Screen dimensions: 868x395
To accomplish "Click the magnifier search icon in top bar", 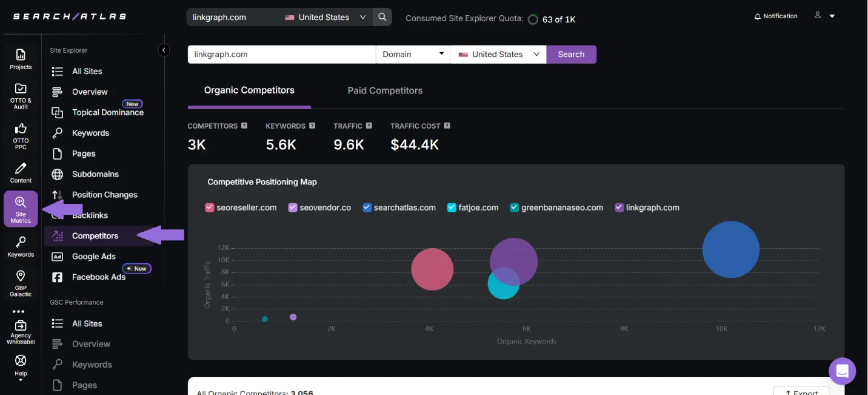I will (x=382, y=17).
